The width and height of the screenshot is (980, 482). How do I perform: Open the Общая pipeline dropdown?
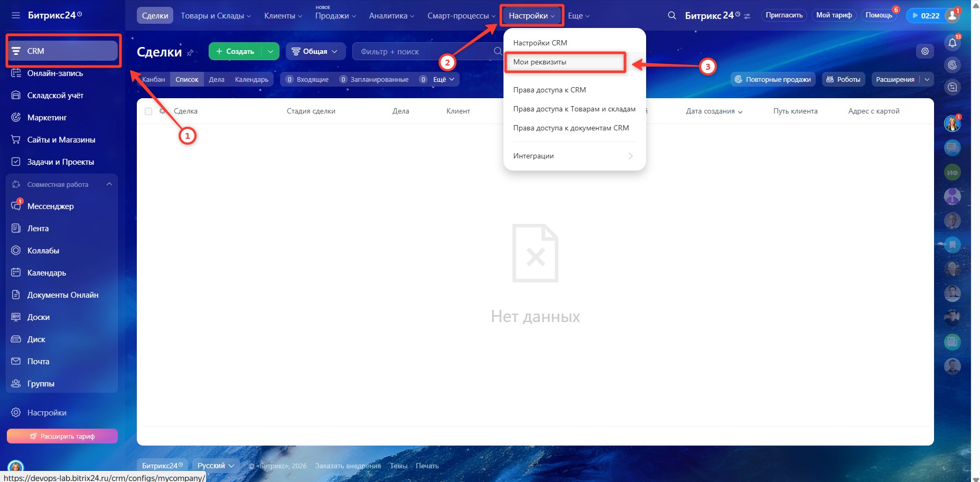click(315, 51)
